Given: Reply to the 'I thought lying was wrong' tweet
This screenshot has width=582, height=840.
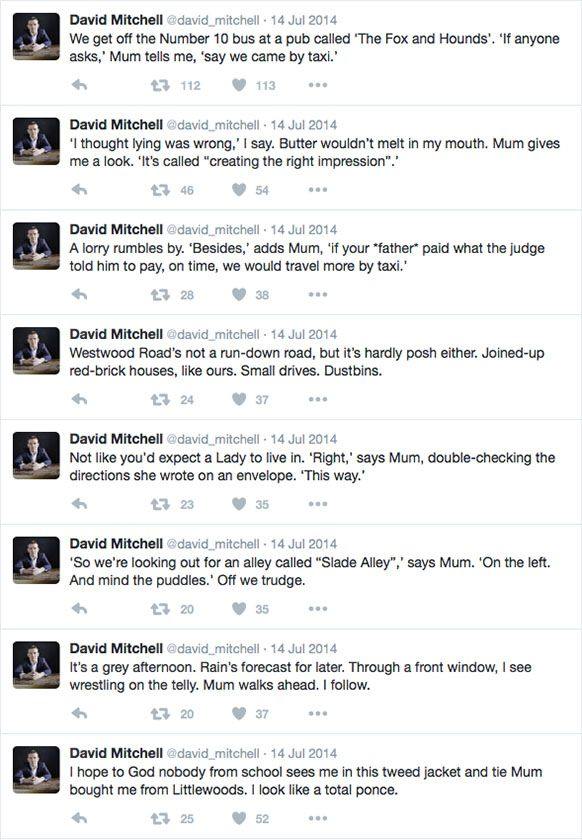Looking at the screenshot, I should (x=79, y=190).
